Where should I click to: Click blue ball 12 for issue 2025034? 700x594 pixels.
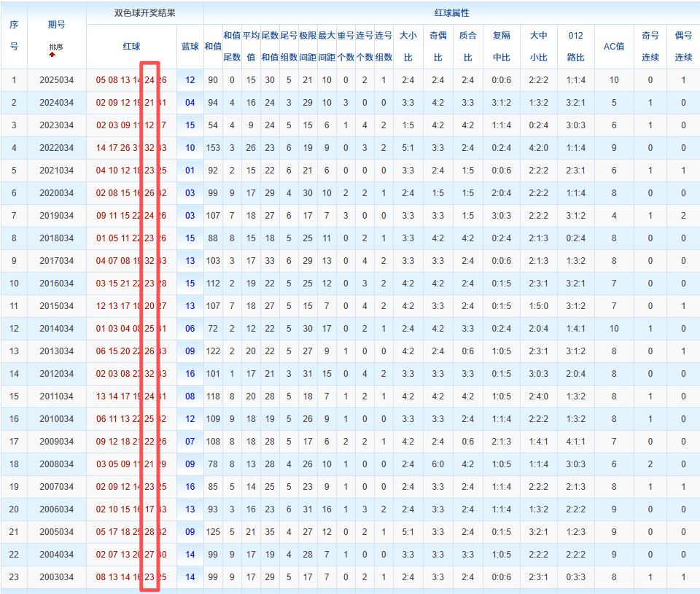pos(190,80)
